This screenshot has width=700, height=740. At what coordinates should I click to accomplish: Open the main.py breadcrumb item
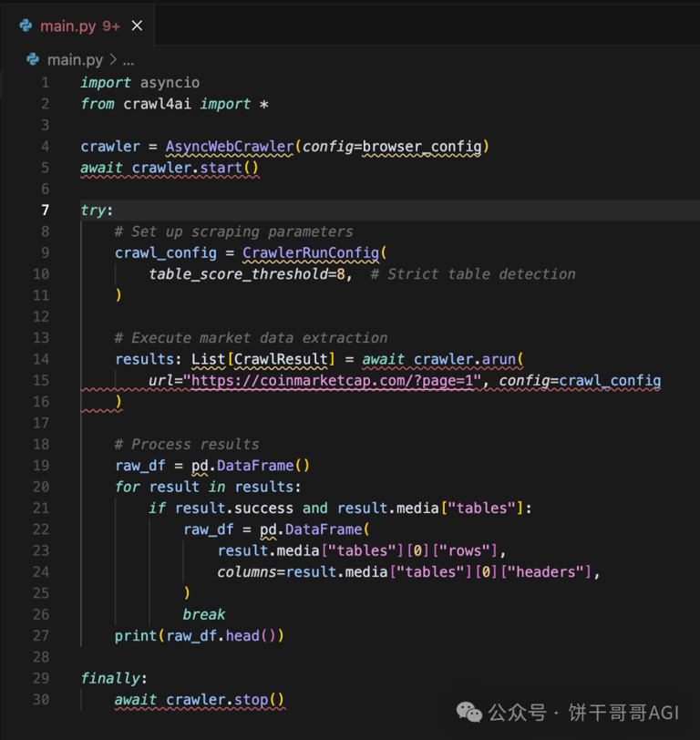pyautogui.click(x=75, y=59)
